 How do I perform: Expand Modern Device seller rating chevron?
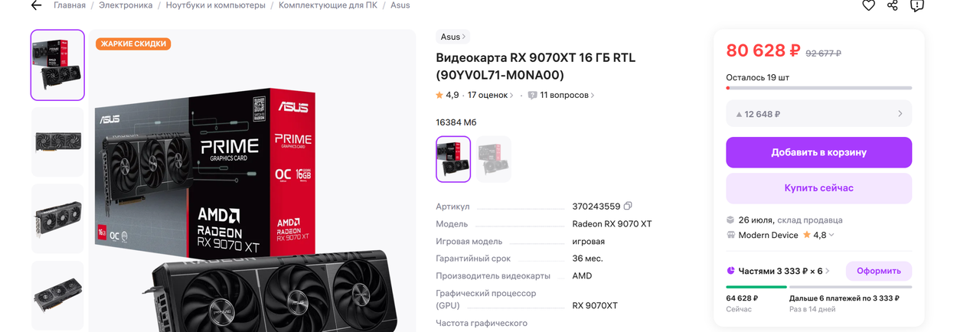[x=831, y=236]
